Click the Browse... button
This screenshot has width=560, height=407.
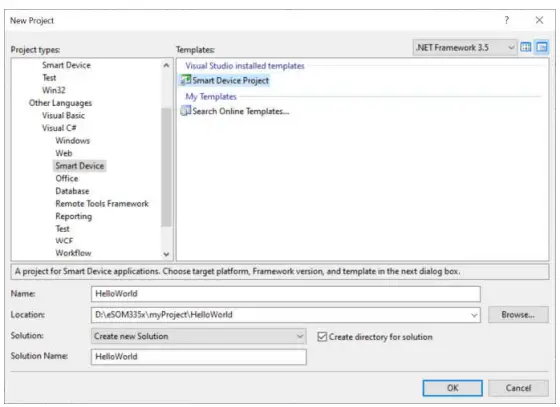[518, 315]
